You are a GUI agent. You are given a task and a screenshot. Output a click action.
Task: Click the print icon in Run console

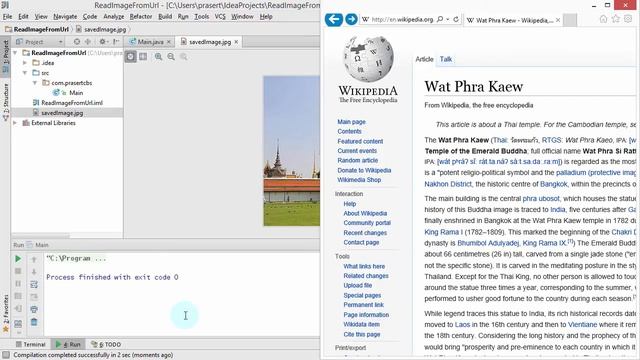pyautogui.click(x=34, y=309)
